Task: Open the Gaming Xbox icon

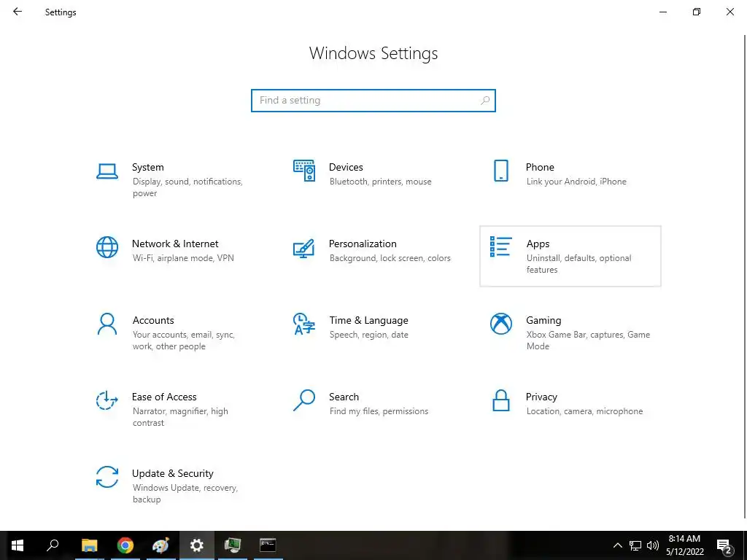Action: pos(500,324)
